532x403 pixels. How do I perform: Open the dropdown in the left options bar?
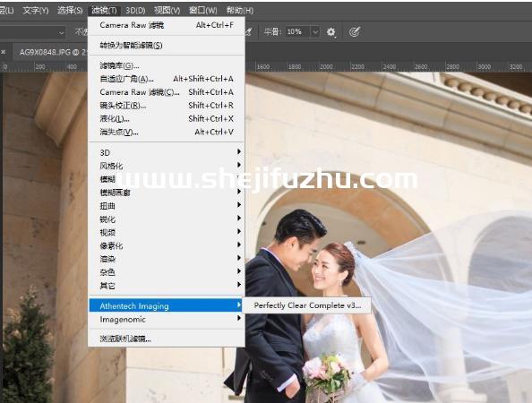tap(61, 32)
